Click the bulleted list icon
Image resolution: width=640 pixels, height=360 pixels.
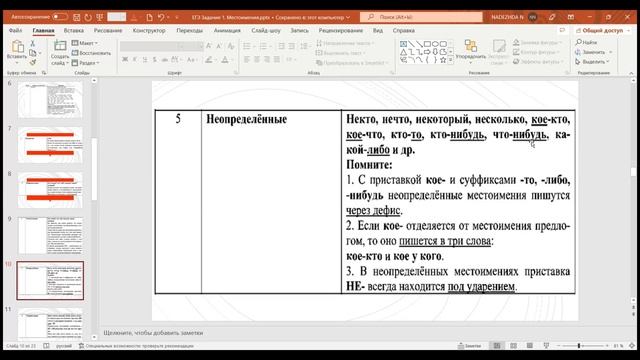point(247,46)
